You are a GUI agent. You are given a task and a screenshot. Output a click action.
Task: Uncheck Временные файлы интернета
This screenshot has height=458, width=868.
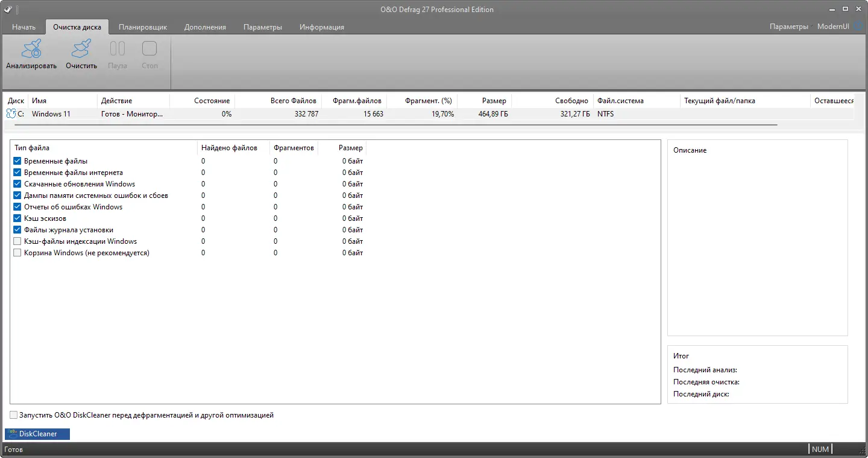(x=17, y=173)
